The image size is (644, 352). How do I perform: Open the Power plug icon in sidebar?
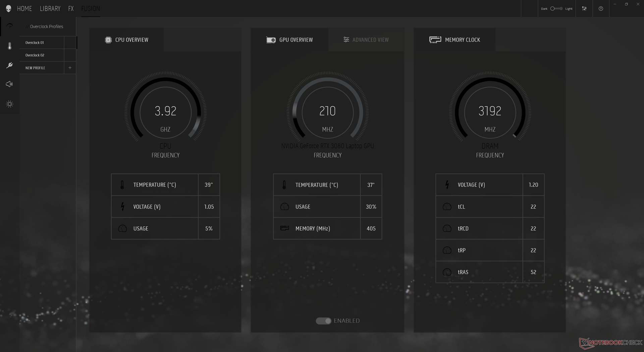10,65
